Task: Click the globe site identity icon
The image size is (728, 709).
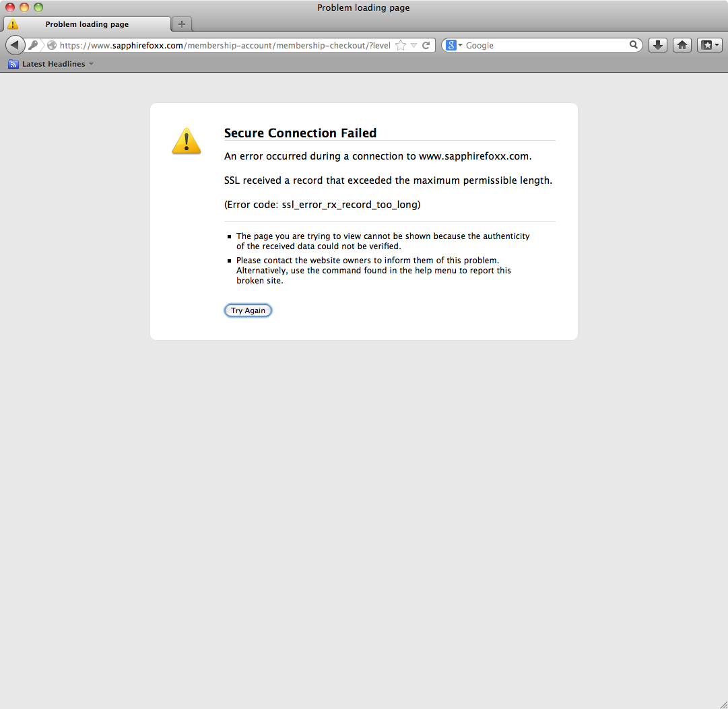Action: pos(52,46)
